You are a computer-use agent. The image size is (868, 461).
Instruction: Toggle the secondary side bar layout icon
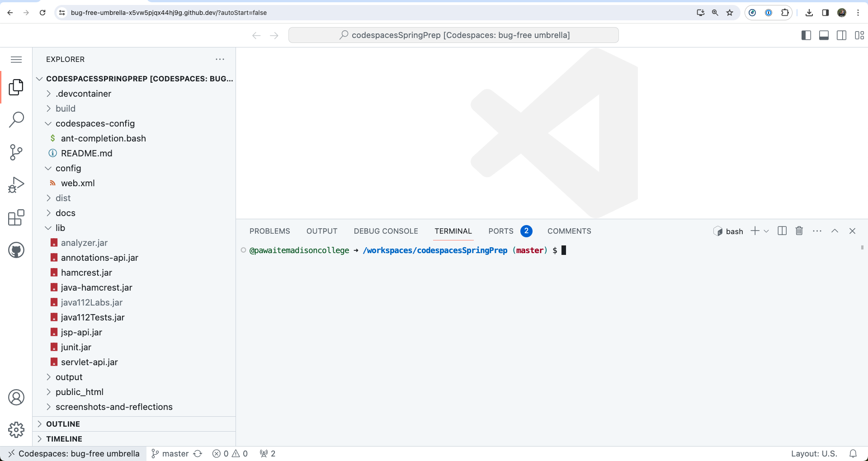coord(841,35)
